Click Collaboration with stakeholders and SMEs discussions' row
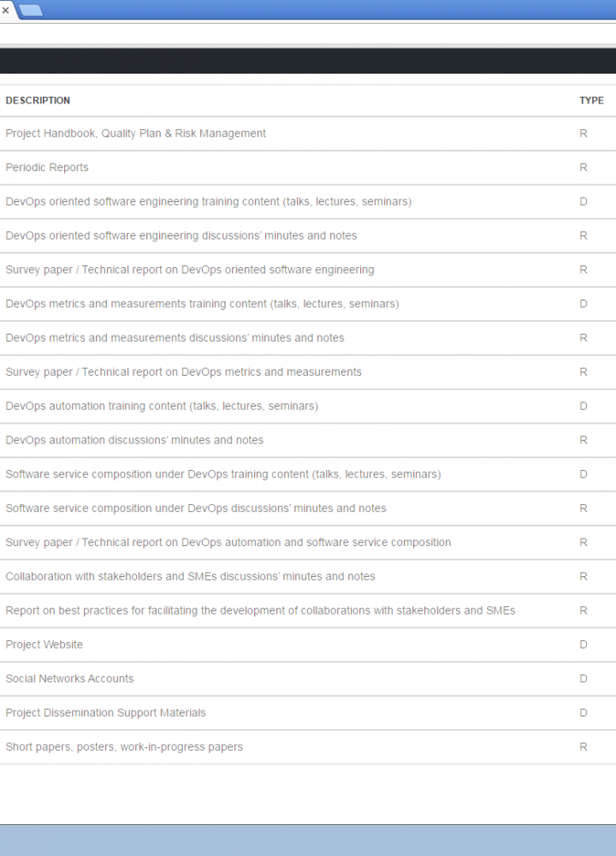Viewport: 616px width, 856px height. click(190, 577)
